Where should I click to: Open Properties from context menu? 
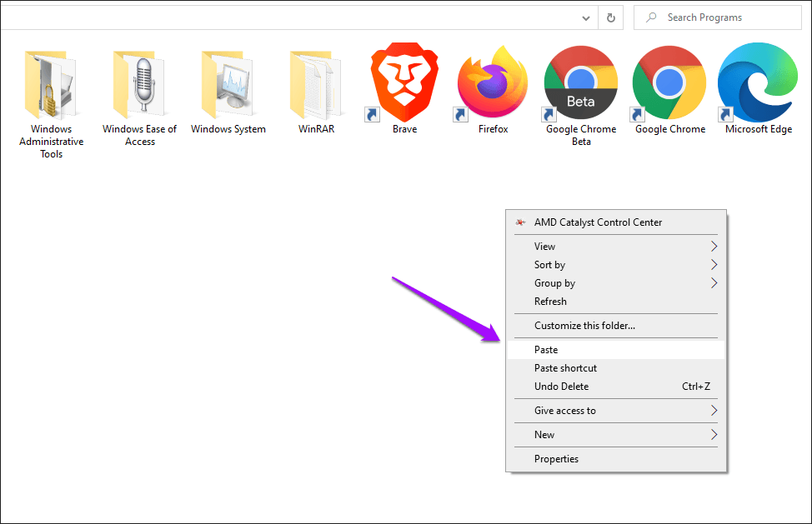pos(616,459)
